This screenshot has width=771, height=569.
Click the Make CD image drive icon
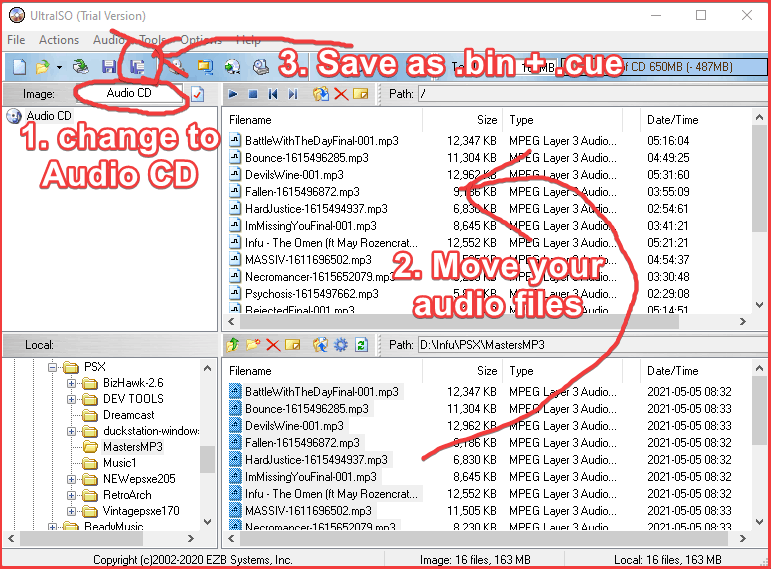click(x=261, y=66)
